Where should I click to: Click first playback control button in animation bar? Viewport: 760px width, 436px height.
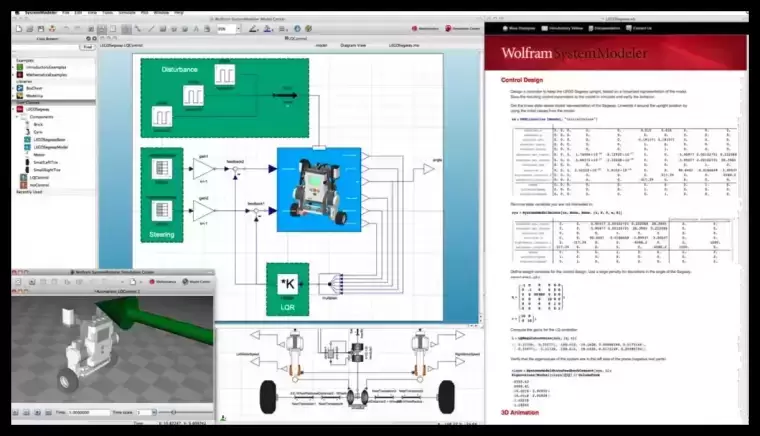(16, 412)
